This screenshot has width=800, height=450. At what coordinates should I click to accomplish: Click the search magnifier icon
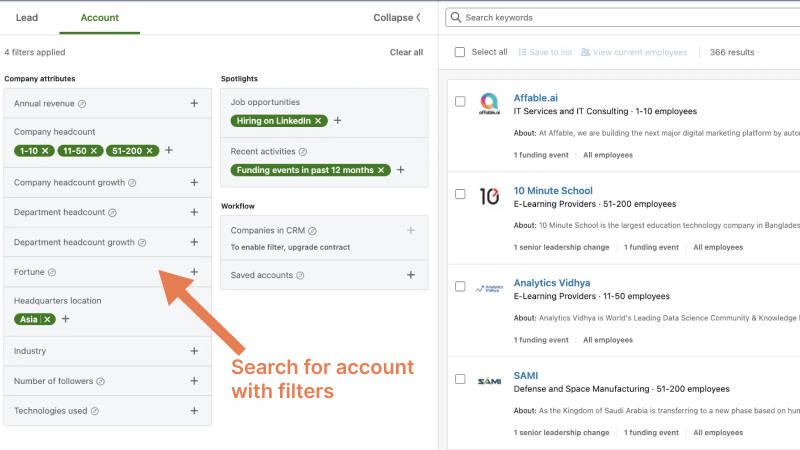click(x=456, y=17)
